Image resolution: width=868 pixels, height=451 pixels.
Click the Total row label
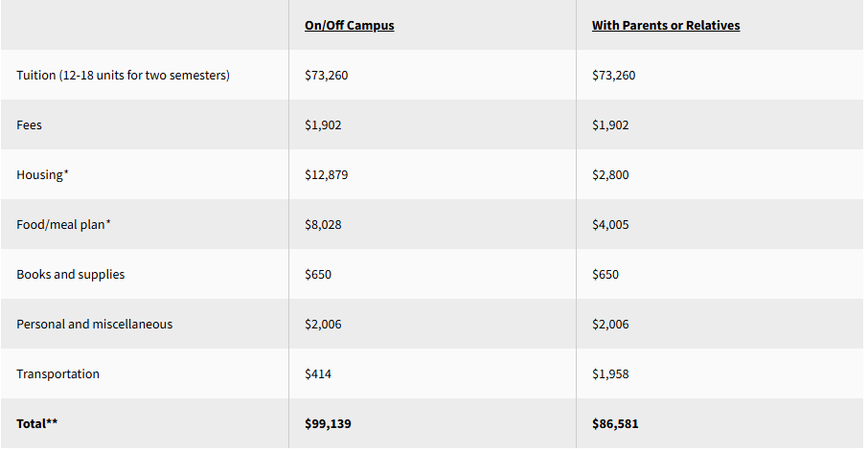point(37,423)
